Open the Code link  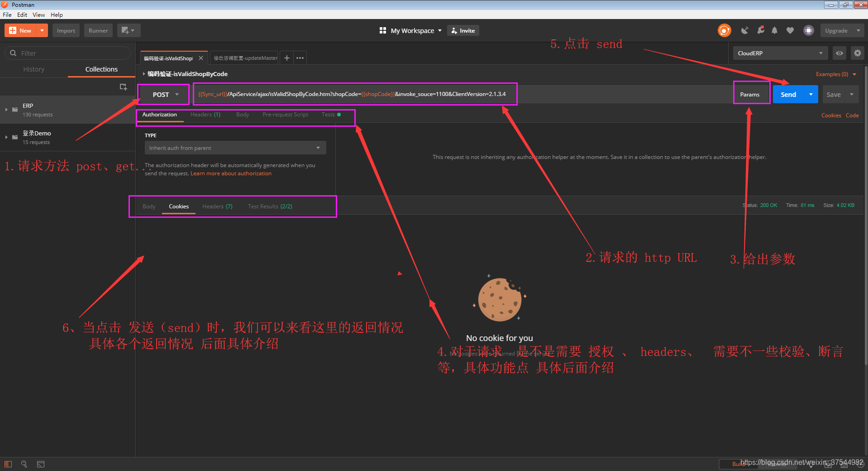click(x=852, y=115)
